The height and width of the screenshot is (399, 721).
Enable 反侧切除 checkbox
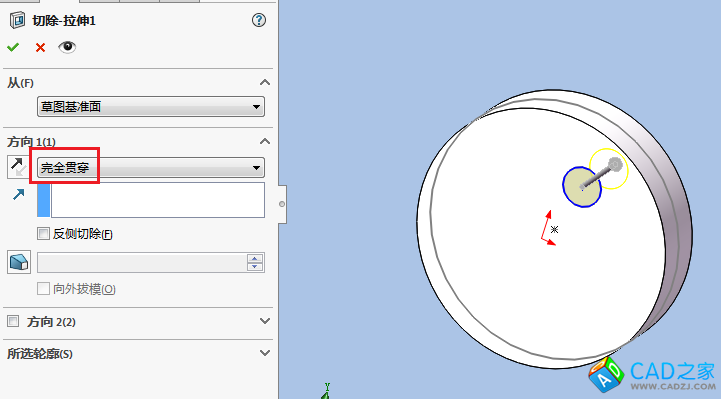point(43,234)
